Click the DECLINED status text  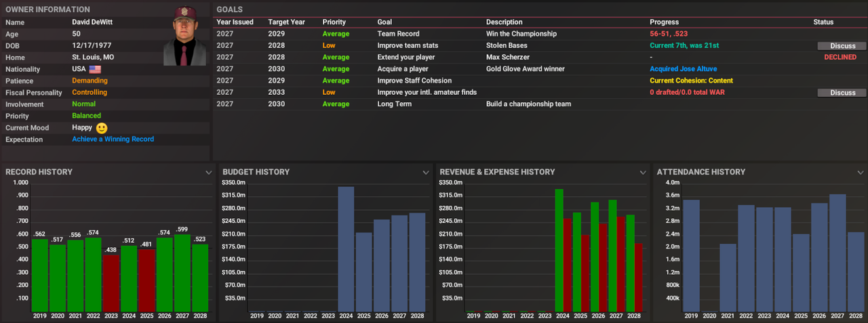[840, 58]
